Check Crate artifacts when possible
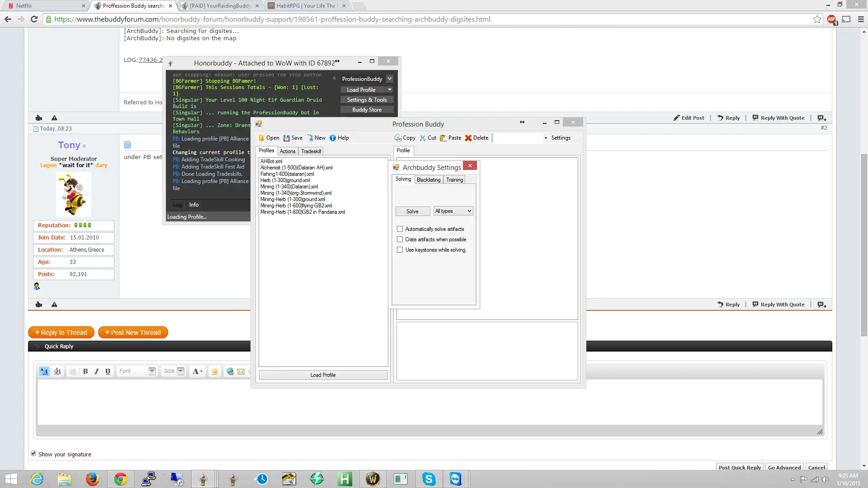 (400, 239)
